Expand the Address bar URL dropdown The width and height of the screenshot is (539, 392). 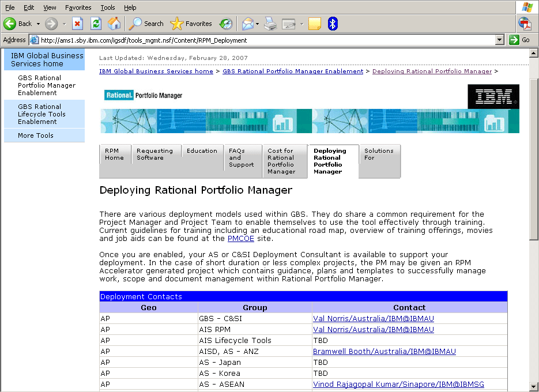(x=500, y=40)
